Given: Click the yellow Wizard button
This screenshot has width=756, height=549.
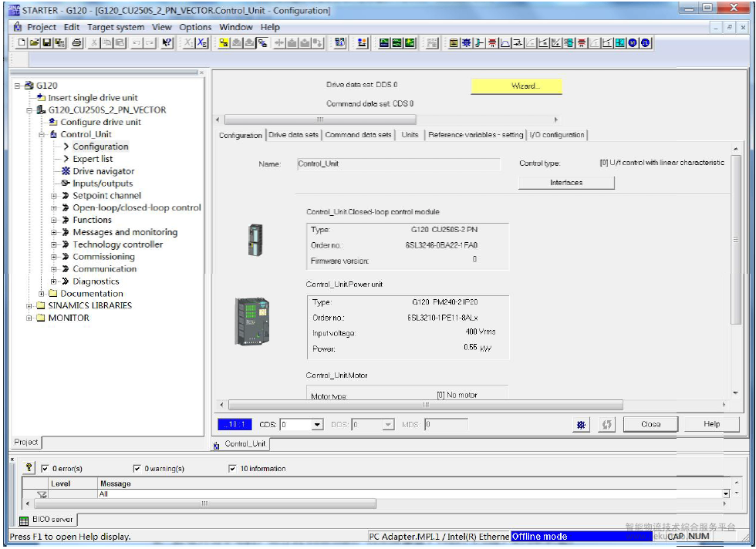Looking at the screenshot, I should (x=516, y=86).
